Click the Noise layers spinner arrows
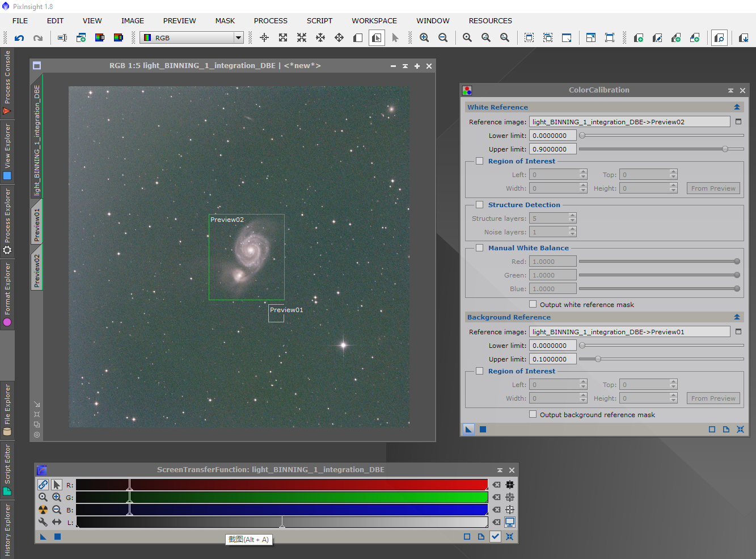Screen dimensions: 756x559 (572, 232)
